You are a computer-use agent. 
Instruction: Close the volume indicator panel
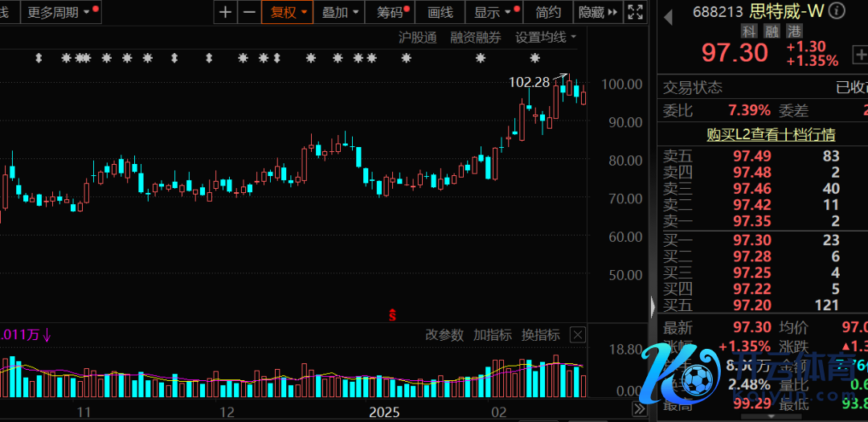coord(576,335)
